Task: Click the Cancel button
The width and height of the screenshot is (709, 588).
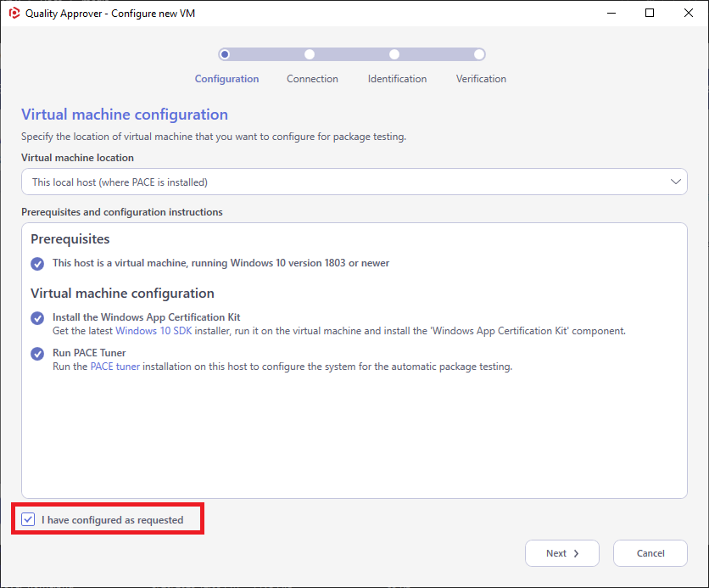Action: (650, 553)
